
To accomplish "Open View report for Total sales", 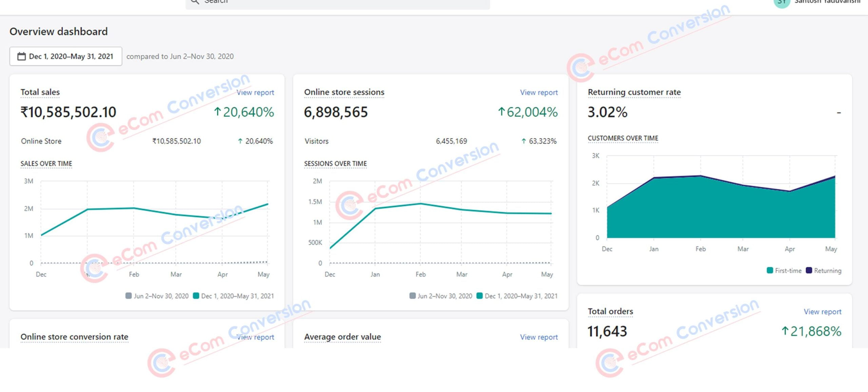I will coord(255,92).
